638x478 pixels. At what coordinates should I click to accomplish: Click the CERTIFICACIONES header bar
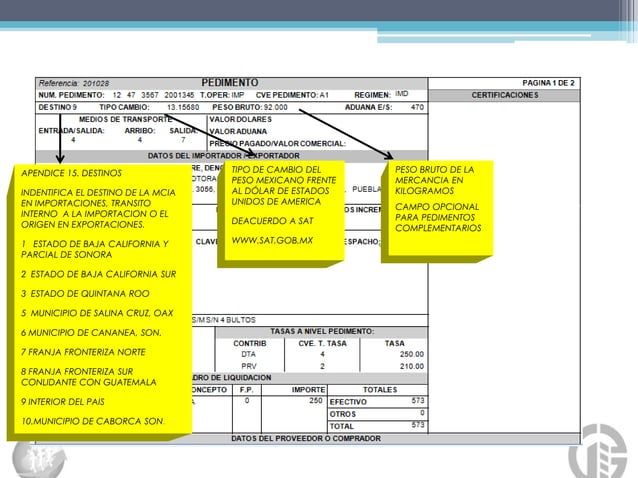click(504, 95)
